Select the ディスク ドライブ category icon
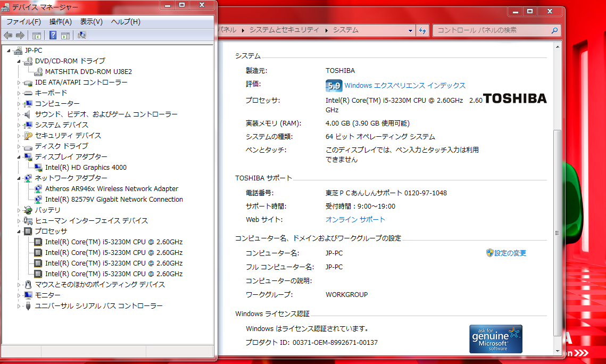The image size is (606, 364). pos(28,146)
